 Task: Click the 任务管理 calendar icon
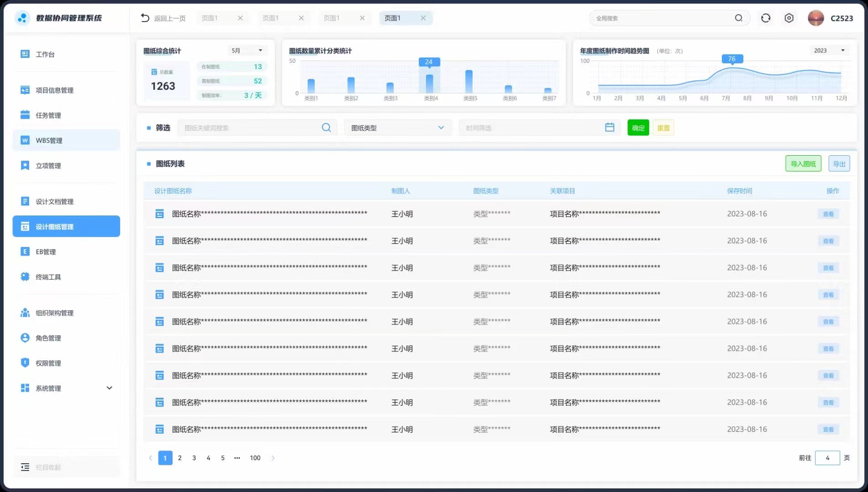25,115
